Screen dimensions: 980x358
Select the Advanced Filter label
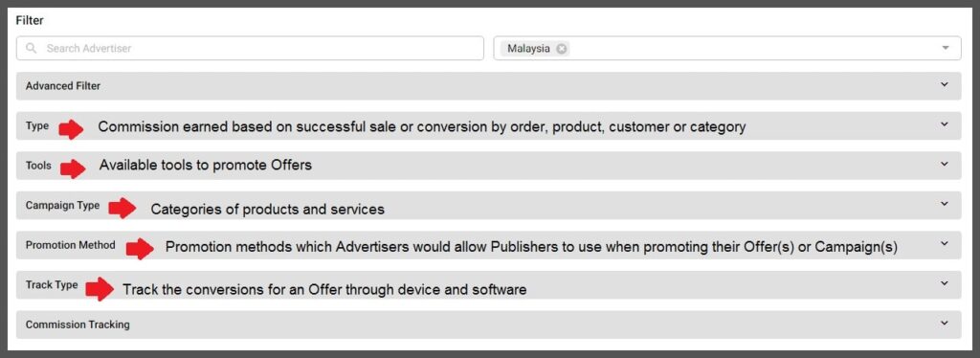(x=63, y=86)
